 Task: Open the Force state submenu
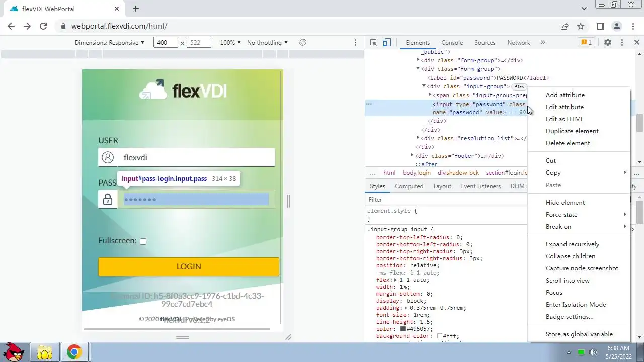[x=579, y=215]
